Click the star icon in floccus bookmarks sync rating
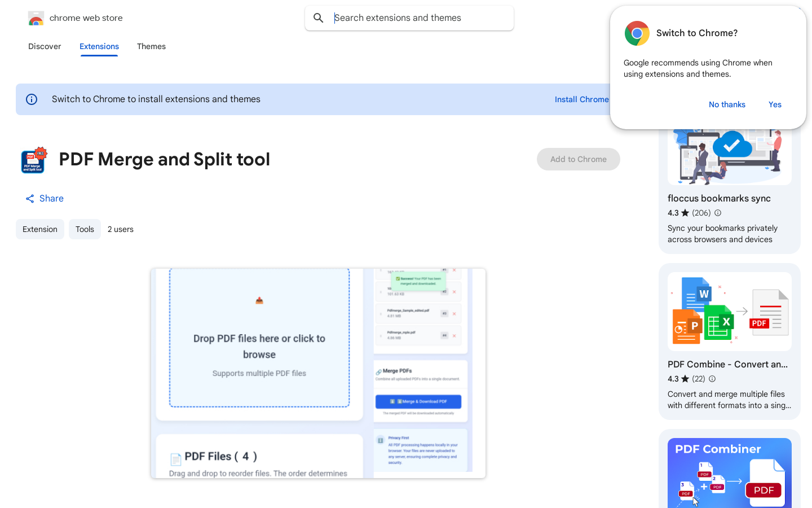The width and height of the screenshot is (812, 508). (x=685, y=213)
